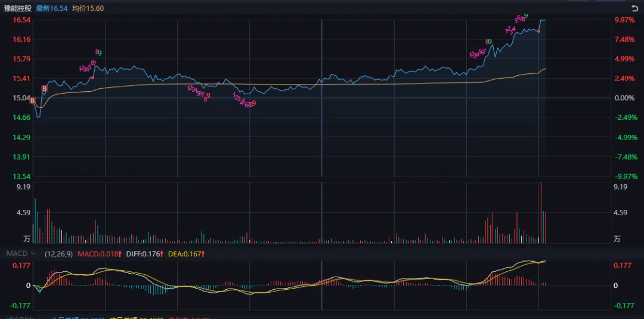
Task: Select the 均价15.60 average price label
Action: pyautogui.click(x=88, y=8)
